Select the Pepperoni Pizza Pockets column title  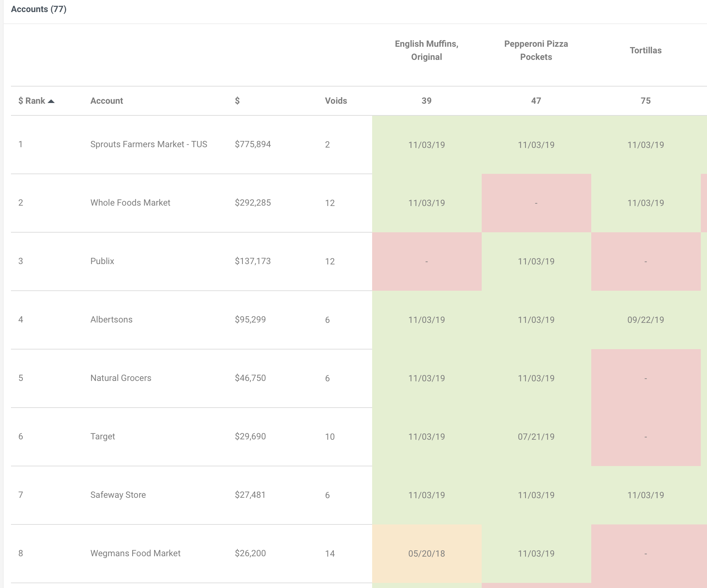click(536, 50)
